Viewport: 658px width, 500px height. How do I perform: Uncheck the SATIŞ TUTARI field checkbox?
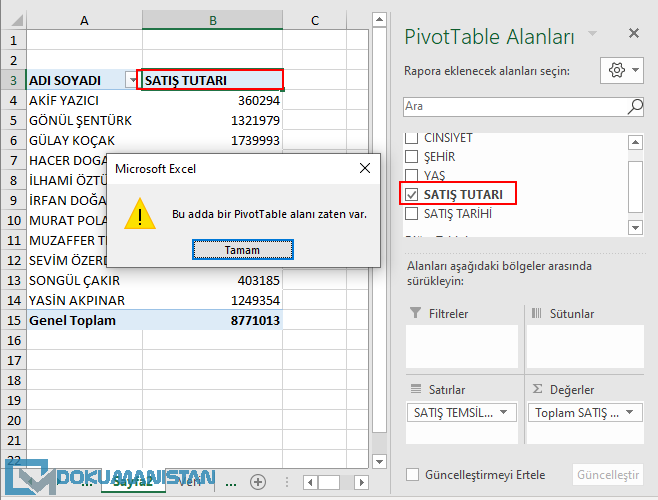(412, 194)
